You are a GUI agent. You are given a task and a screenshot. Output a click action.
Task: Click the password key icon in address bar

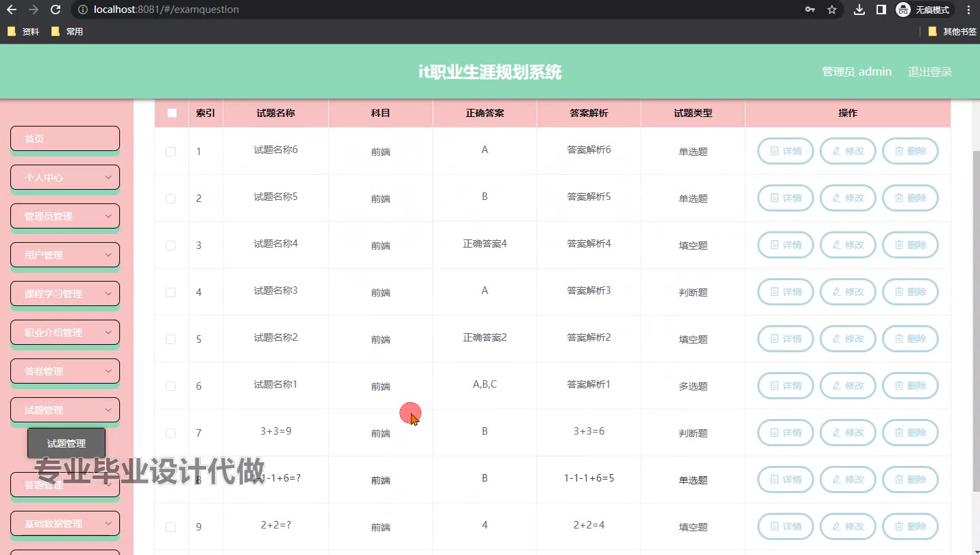pos(810,10)
